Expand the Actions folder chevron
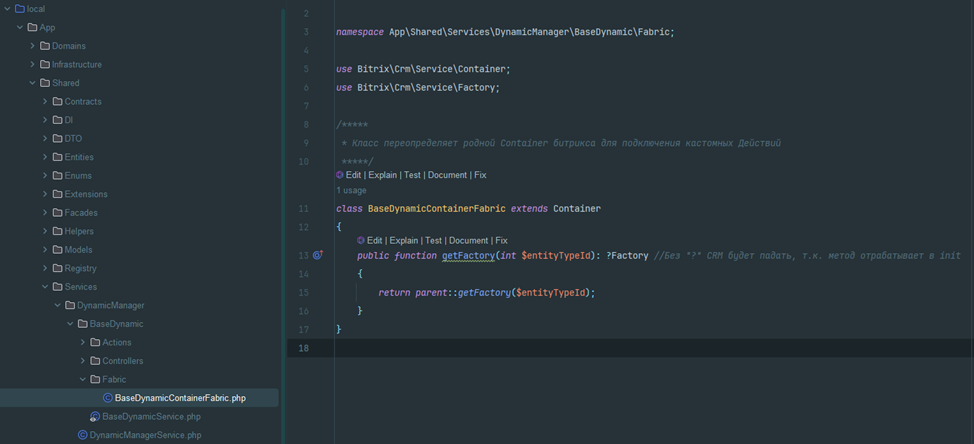This screenshot has height=444, width=974. pos(83,342)
